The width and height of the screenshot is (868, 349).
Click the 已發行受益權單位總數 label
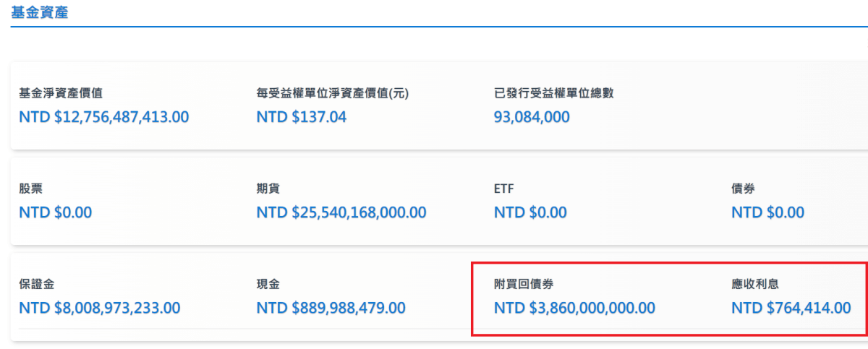(554, 93)
